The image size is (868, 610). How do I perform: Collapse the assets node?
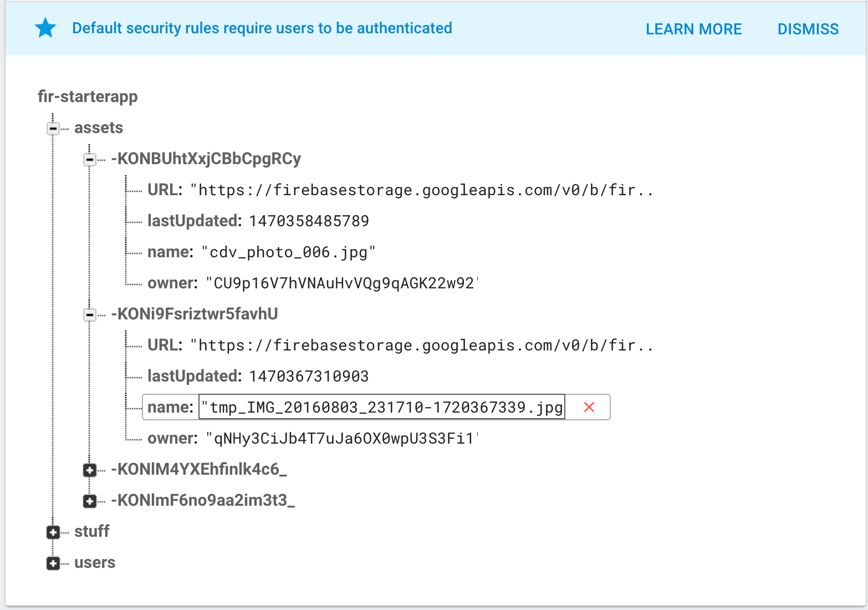53,129
